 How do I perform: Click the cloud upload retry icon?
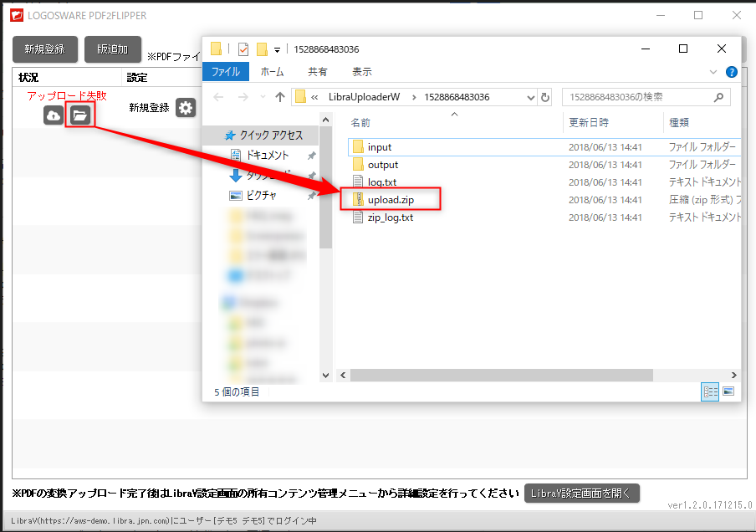[x=54, y=115]
